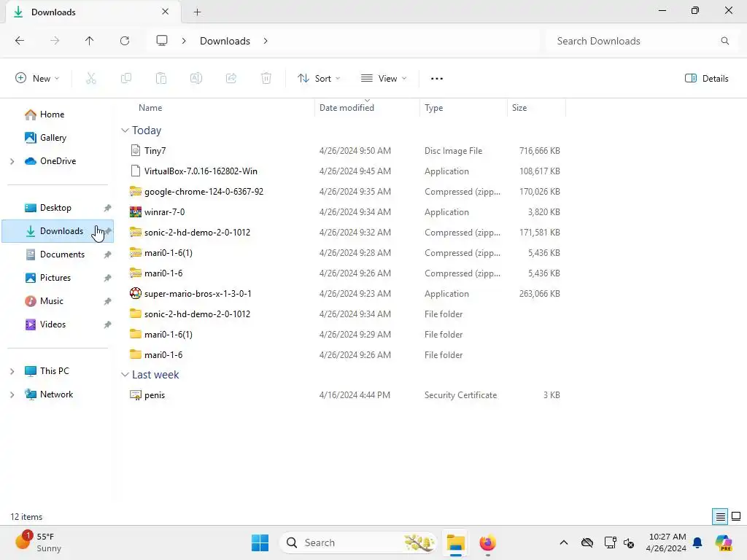This screenshot has width=747, height=560.
Task: Collapse the Last week group
Action: (125, 375)
